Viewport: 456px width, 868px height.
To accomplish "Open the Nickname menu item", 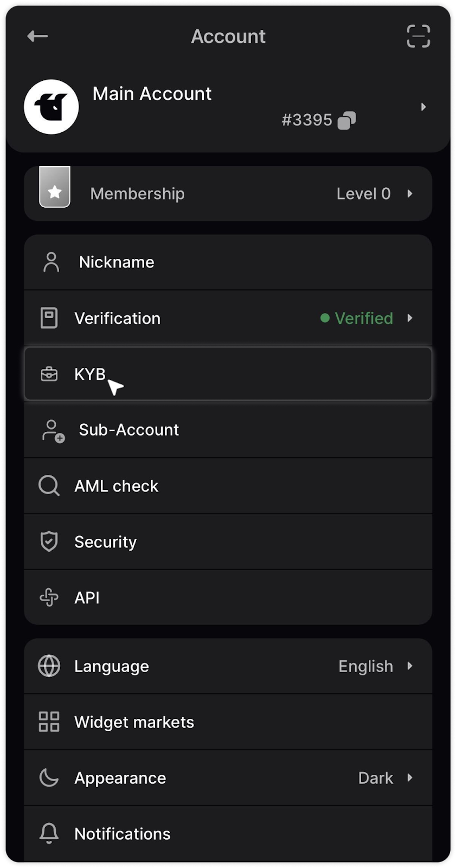I will tap(117, 262).
